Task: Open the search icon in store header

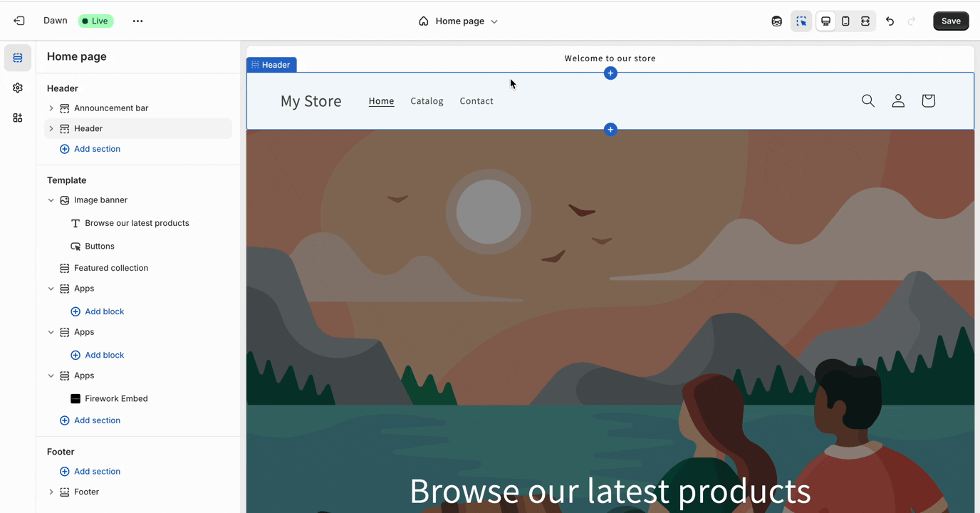Action: 867,101
